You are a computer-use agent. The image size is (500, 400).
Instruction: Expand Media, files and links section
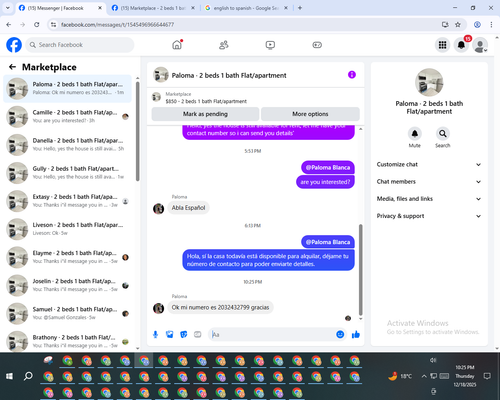(429, 199)
